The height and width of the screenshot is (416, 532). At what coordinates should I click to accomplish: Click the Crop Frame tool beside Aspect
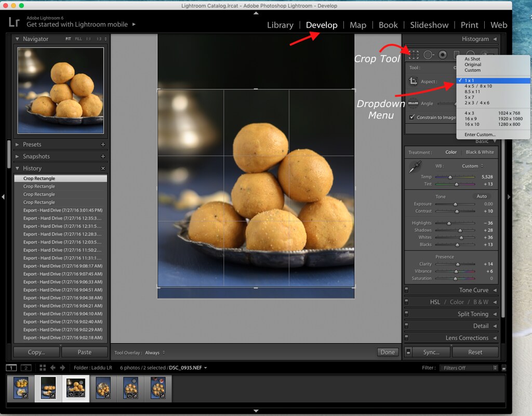point(414,82)
